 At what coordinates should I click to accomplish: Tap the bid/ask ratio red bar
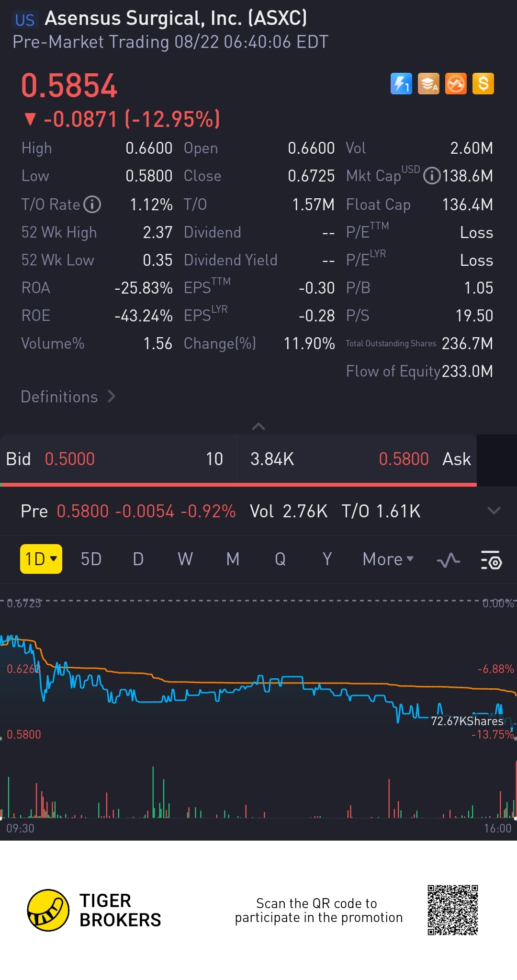click(x=238, y=485)
